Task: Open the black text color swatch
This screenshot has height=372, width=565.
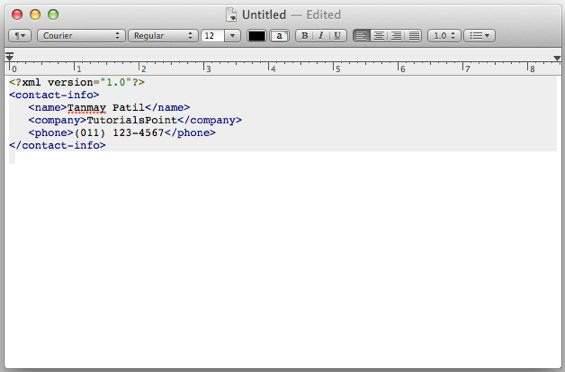Action: click(257, 36)
